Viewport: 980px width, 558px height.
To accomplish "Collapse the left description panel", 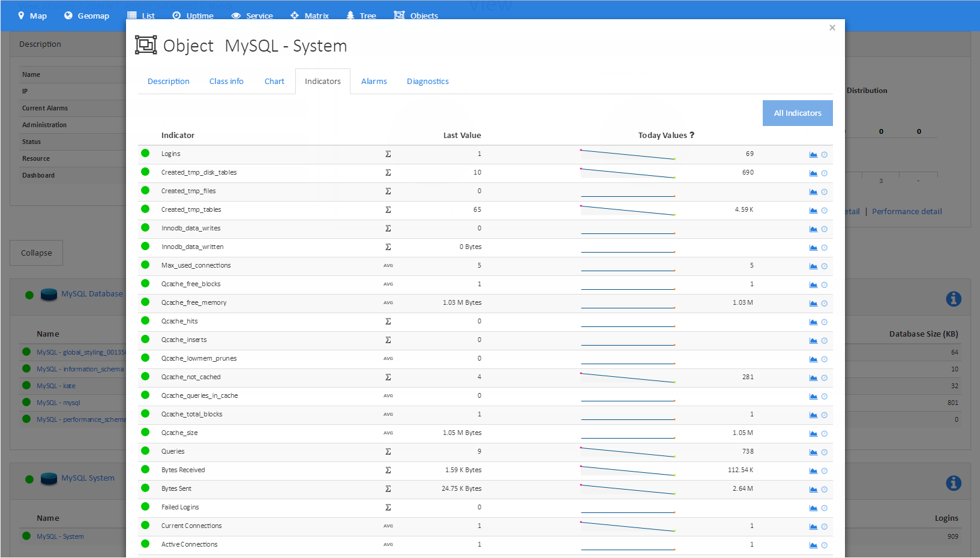I will click(36, 253).
